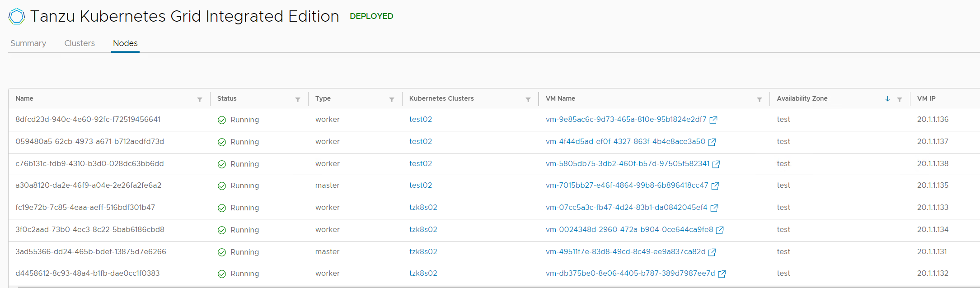Click the DEPLOYED status label
The image size is (980, 288).
[371, 16]
